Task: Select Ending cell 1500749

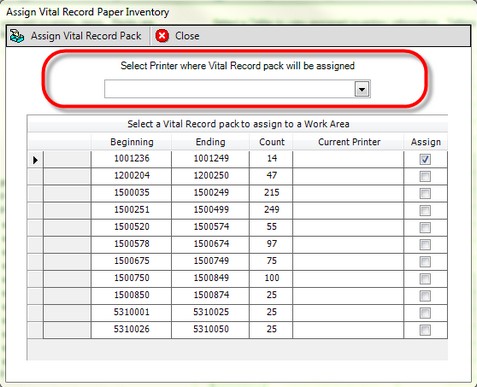Action: click(x=211, y=261)
